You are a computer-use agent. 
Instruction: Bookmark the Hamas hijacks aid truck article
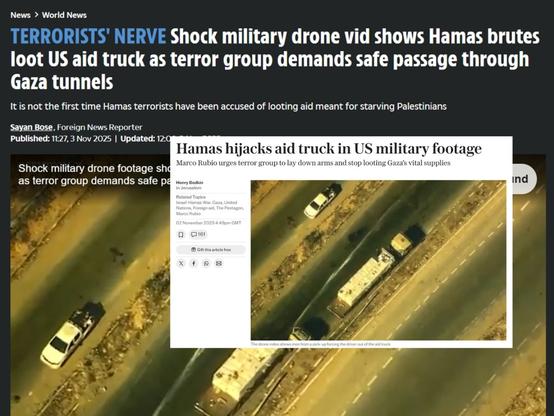point(181,234)
